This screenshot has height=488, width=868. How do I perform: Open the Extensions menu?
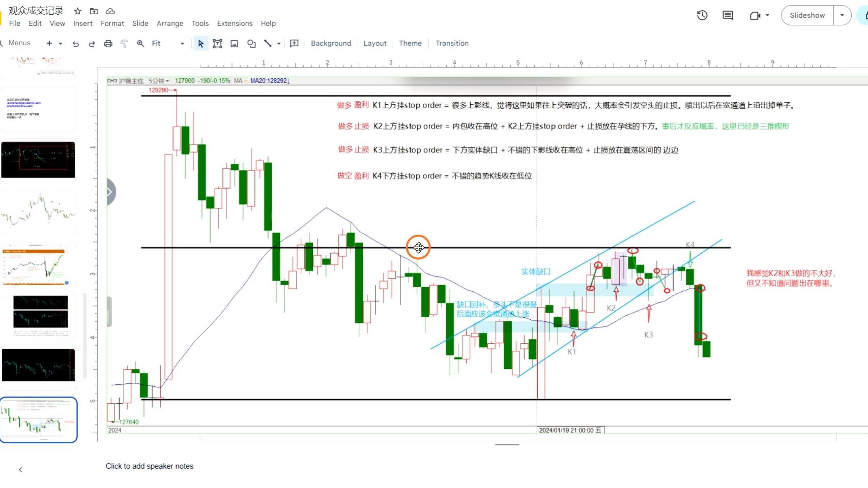(235, 23)
